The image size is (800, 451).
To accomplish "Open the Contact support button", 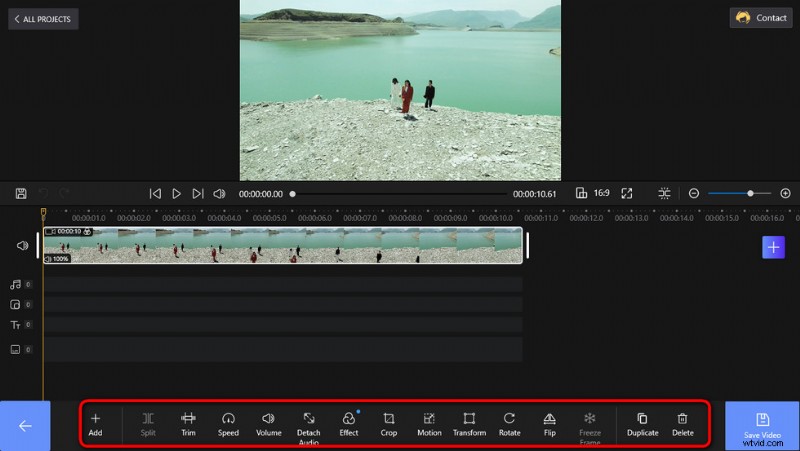I will coord(761,18).
